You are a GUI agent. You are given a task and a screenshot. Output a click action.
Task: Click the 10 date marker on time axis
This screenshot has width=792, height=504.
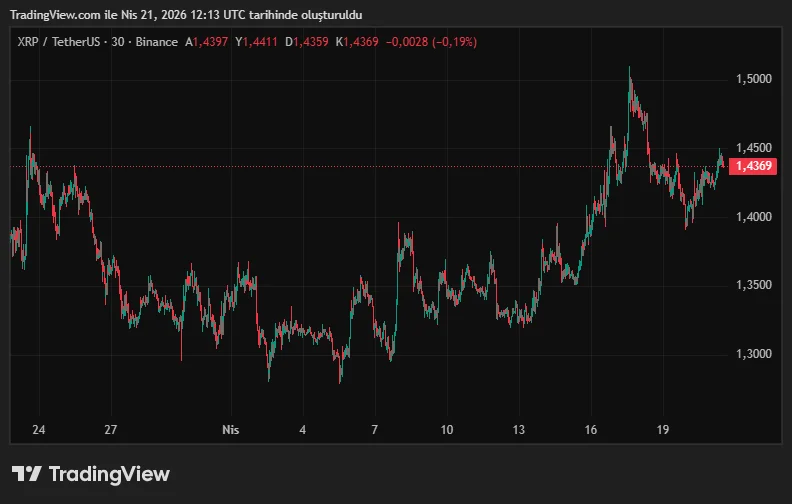pos(447,430)
